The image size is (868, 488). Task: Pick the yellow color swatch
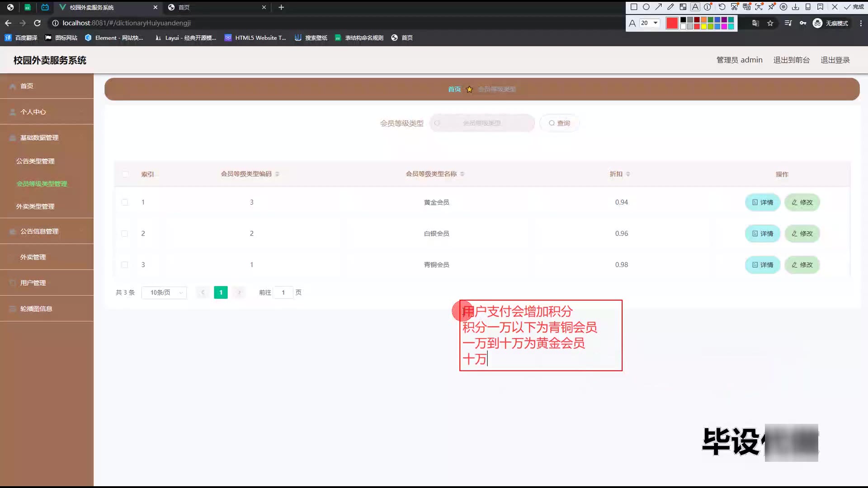pyautogui.click(x=704, y=27)
